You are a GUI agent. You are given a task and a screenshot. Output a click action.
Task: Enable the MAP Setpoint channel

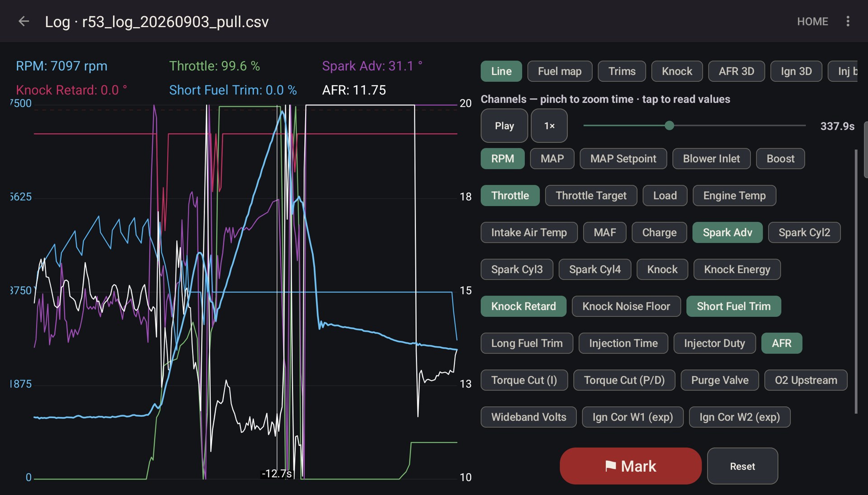[623, 159]
